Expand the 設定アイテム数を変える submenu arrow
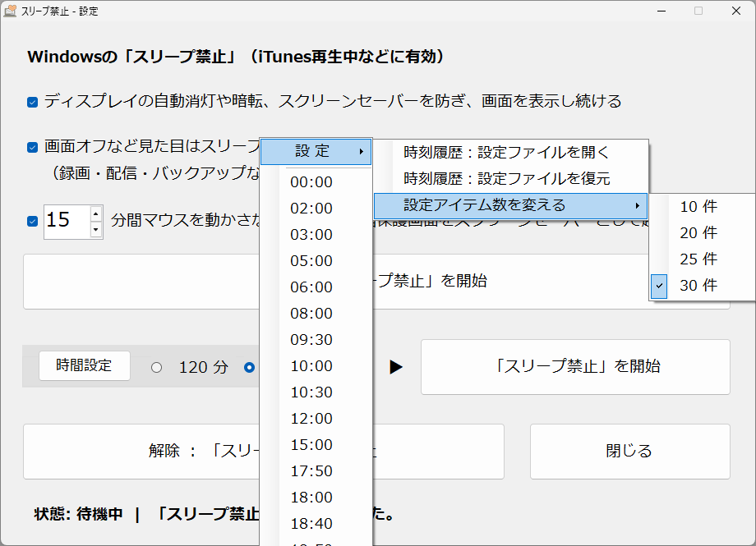756x546 pixels. click(x=639, y=206)
